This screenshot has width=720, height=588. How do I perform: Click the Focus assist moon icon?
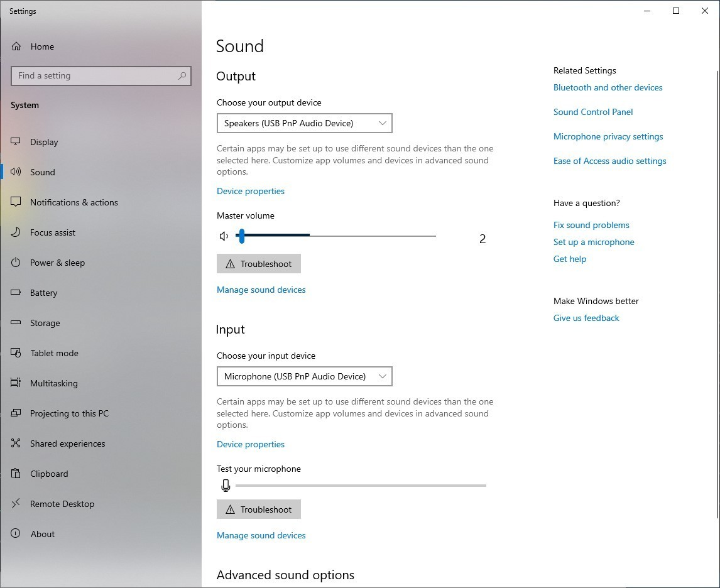click(16, 232)
